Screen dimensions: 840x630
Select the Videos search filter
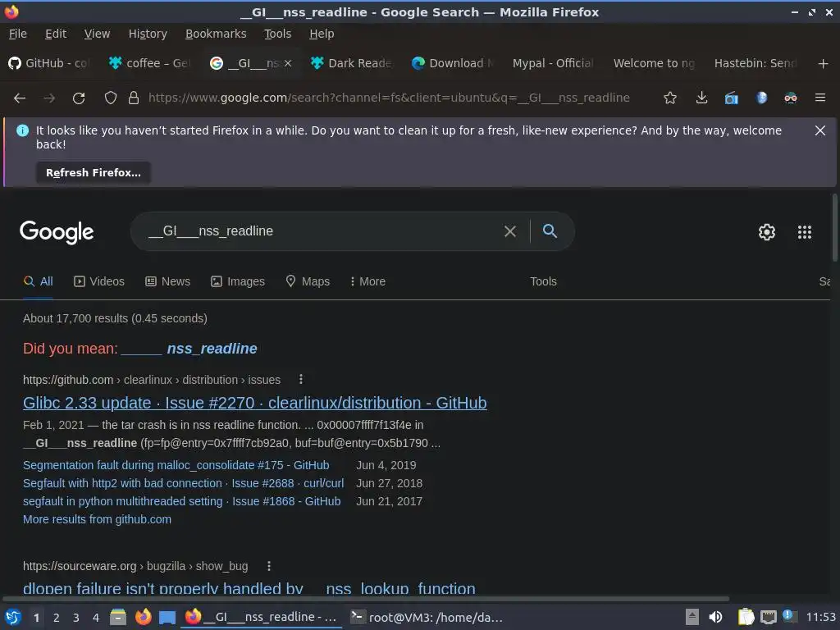click(x=99, y=281)
